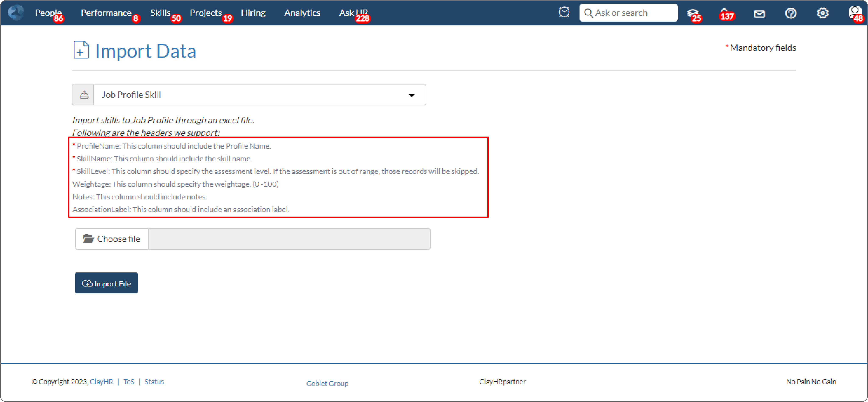Open the ToS footer link
This screenshot has width=868, height=402.
pyautogui.click(x=129, y=381)
